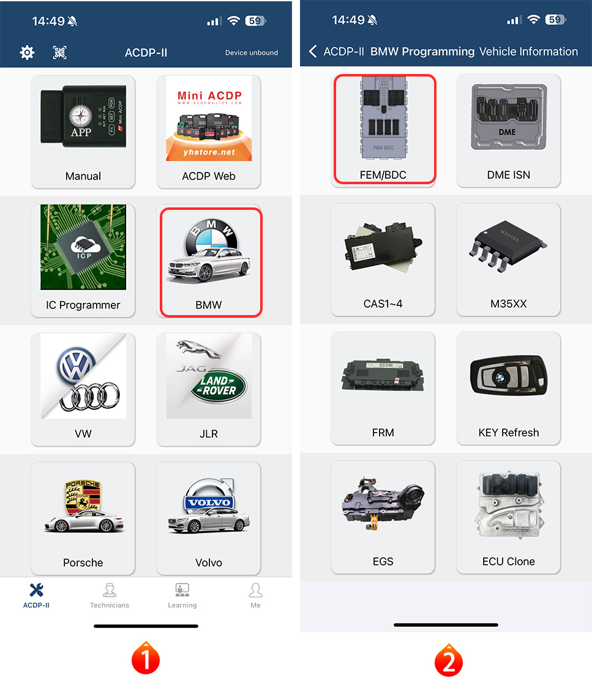Select the highlighted BMW tile
This screenshot has height=700, width=592.
point(211,262)
